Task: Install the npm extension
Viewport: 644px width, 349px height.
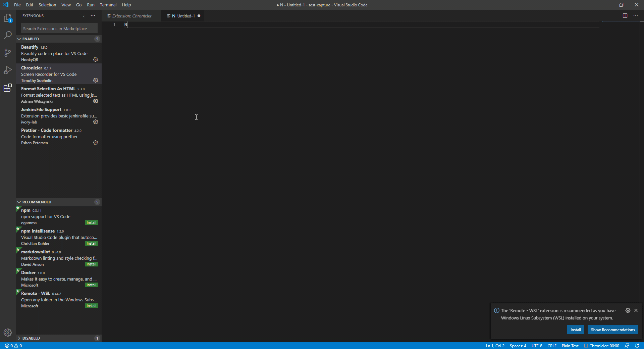Action: [91, 223]
